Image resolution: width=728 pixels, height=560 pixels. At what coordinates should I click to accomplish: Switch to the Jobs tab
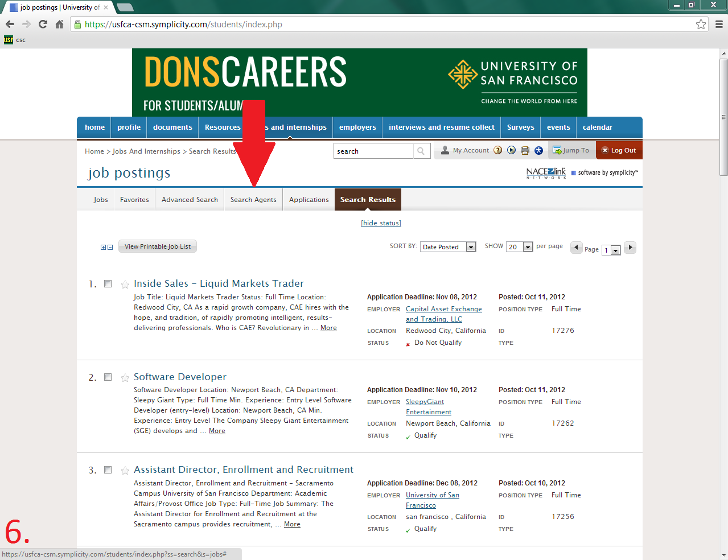click(101, 200)
